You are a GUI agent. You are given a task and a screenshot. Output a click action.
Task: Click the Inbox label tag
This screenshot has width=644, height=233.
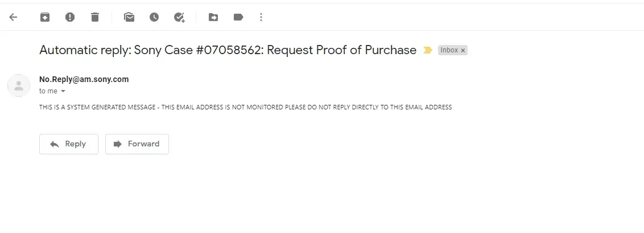click(449, 50)
